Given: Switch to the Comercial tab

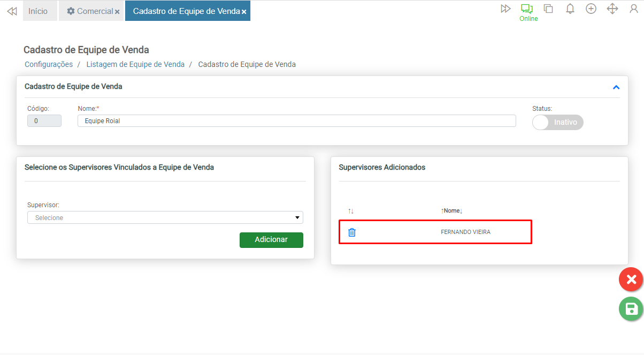Looking at the screenshot, I should click(x=90, y=11).
